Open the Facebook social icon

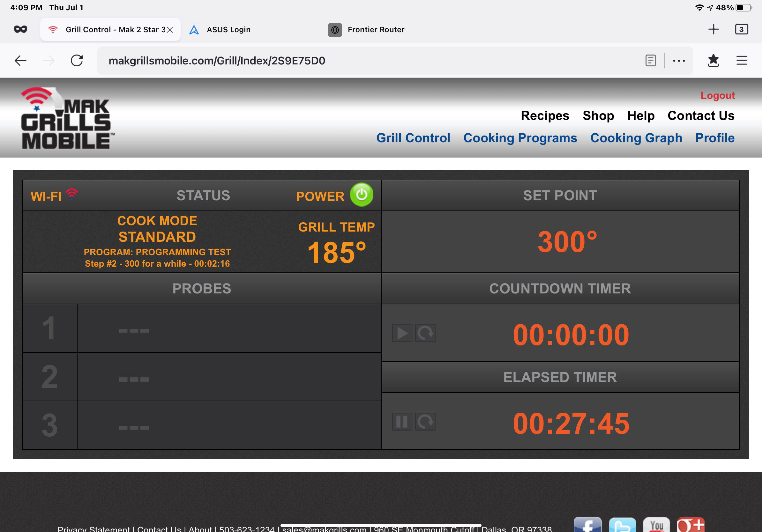[587, 525]
